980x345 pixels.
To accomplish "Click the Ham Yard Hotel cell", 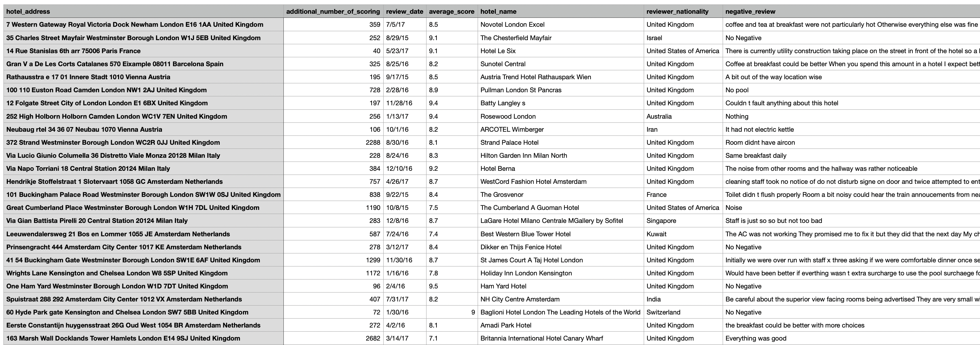I will coord(561,286).
